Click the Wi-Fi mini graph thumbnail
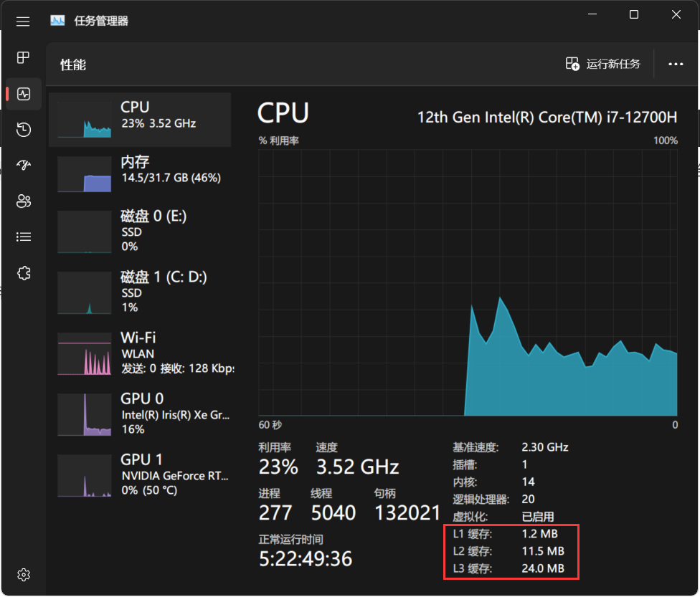This screenshot has width=700, height=597. (x=85, y=353)
